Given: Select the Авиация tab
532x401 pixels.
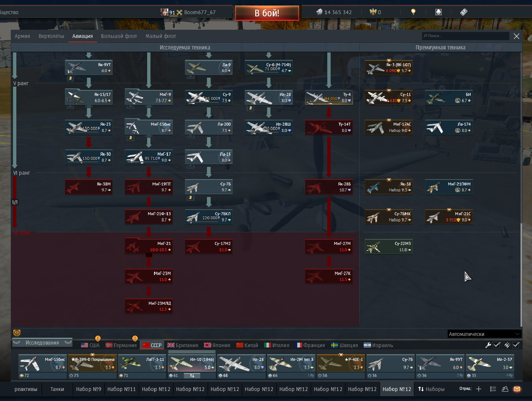Looking at the screenshot, I should coord(82,36).
